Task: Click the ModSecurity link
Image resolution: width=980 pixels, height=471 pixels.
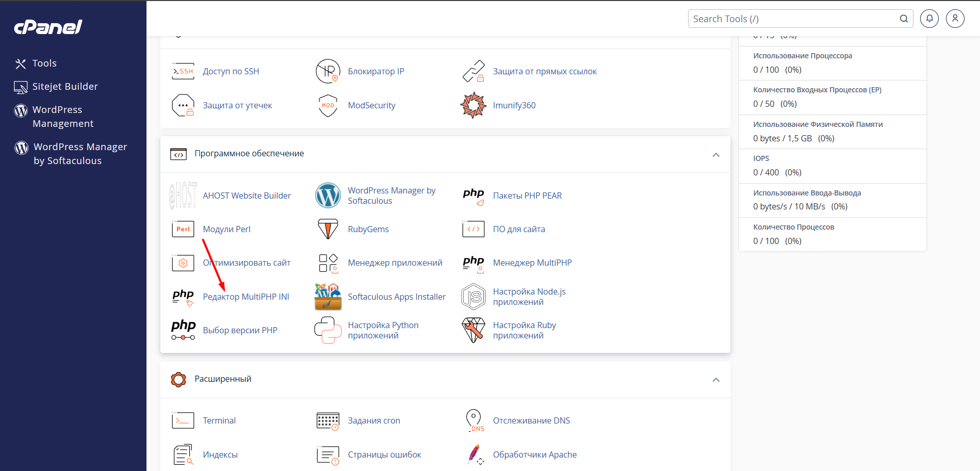Action: [371, 105]
